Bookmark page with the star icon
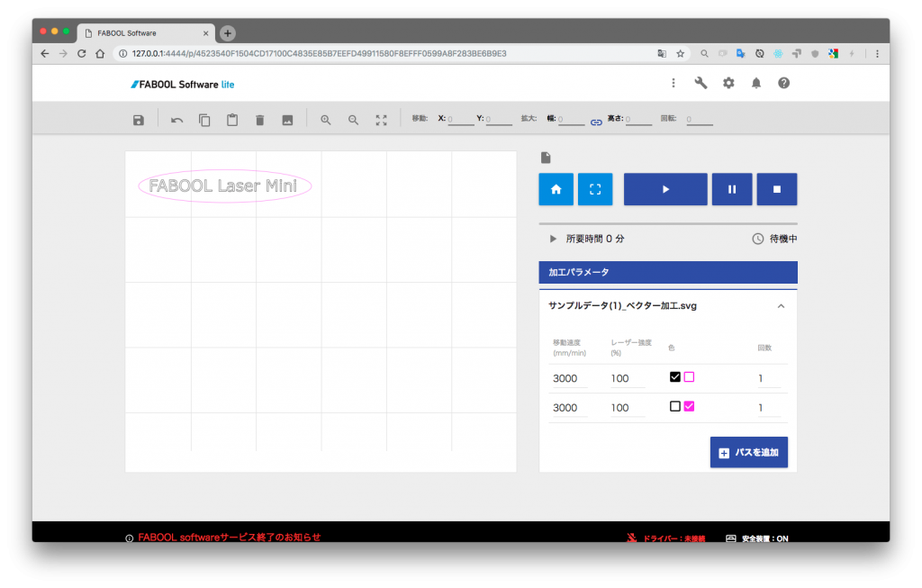 (x=681, y=53)
